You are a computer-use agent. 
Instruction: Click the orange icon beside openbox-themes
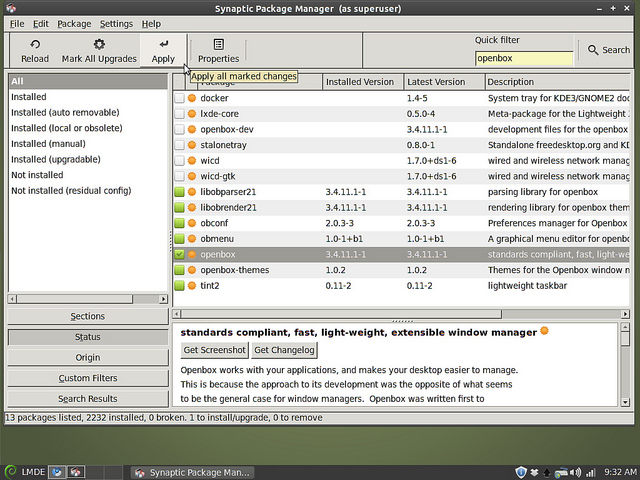coord(192,270)
